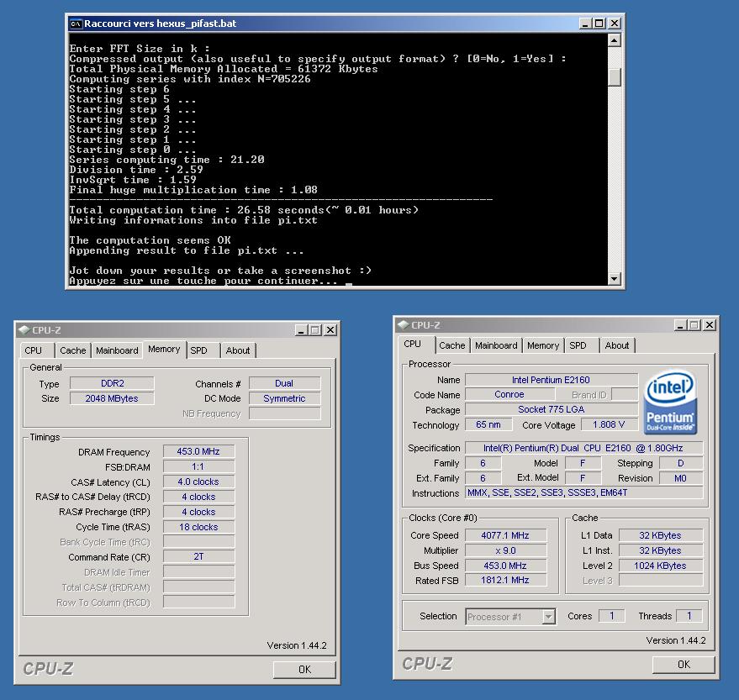739x700 pixels.
Task: Select the active Memory tab in left CPU-Z window
Action: pyautogui.click(x=164, y=349)
